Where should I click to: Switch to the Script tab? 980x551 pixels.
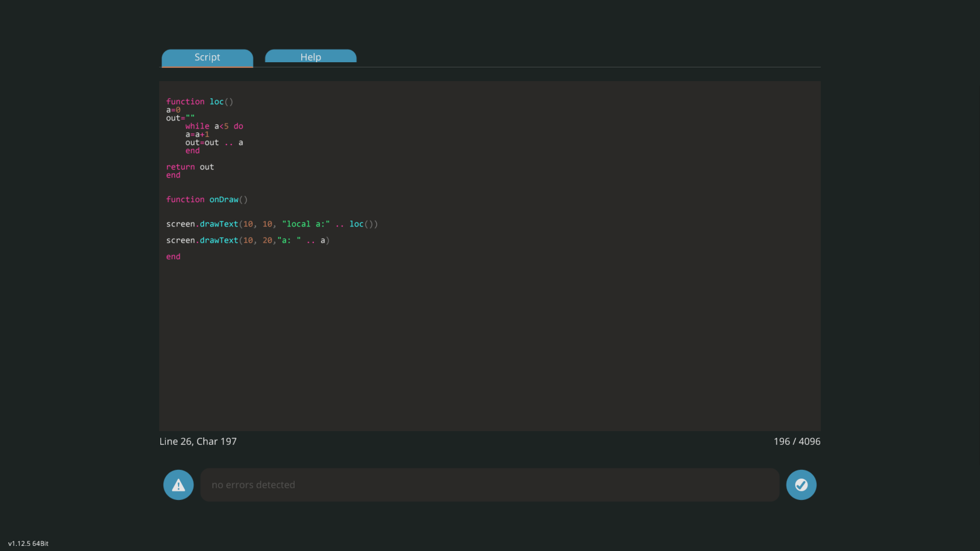pyautogui.click(x=207, y=58)
